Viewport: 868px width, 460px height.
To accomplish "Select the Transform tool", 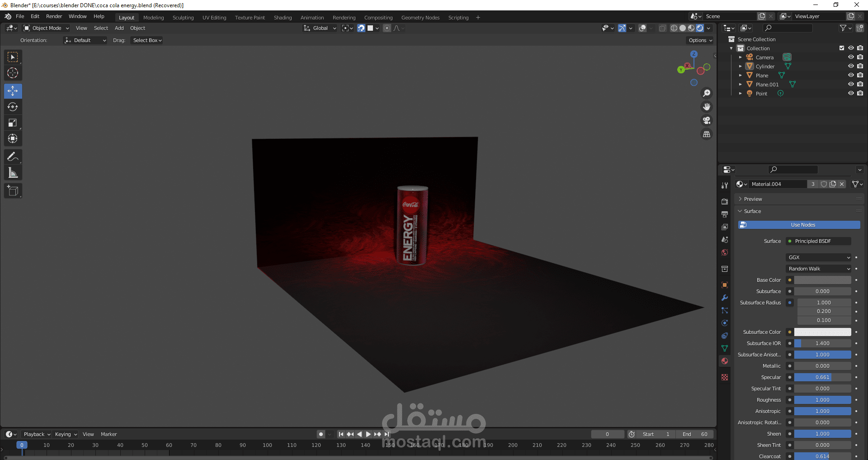I will (x=13, y=138).
